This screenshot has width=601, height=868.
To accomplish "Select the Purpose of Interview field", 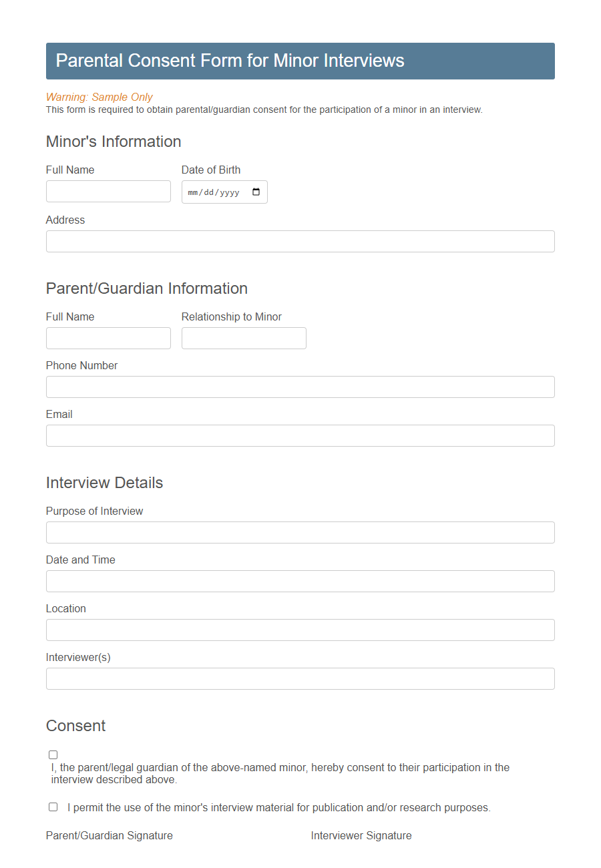I will click(300, 532).
